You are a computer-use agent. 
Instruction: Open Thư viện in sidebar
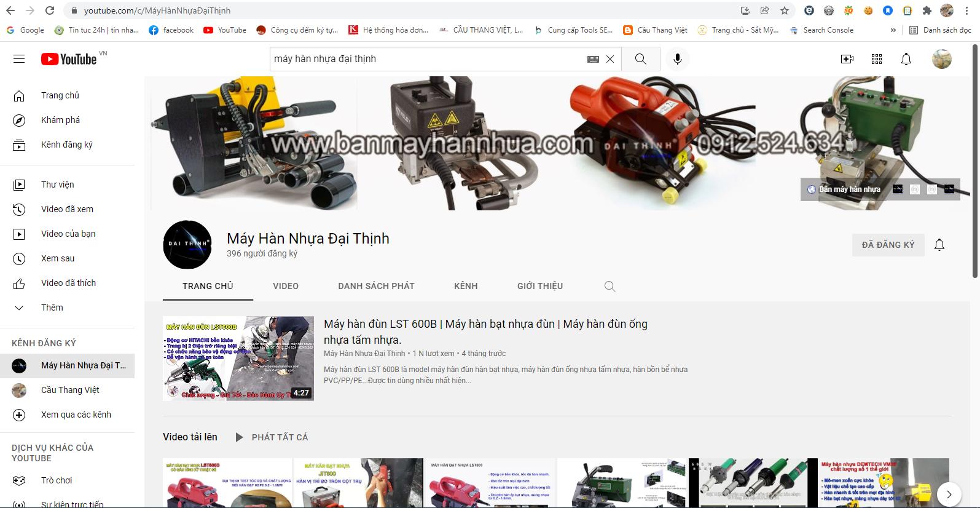tap(68, 185)
